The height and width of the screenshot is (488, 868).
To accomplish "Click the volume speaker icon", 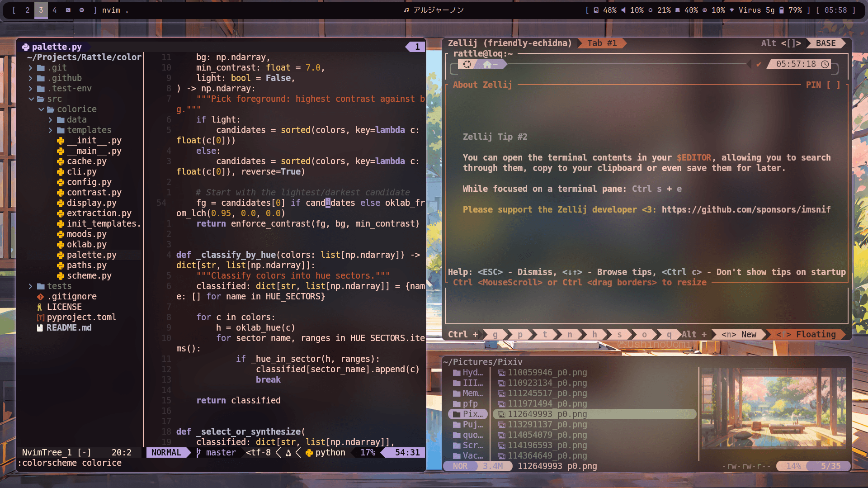I will point(623,10).
